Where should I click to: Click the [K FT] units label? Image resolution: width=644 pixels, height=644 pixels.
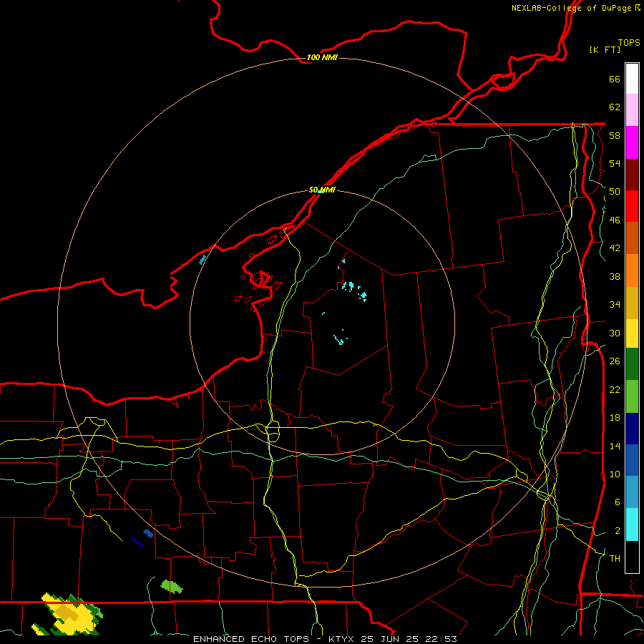click(x=605, y=49)
